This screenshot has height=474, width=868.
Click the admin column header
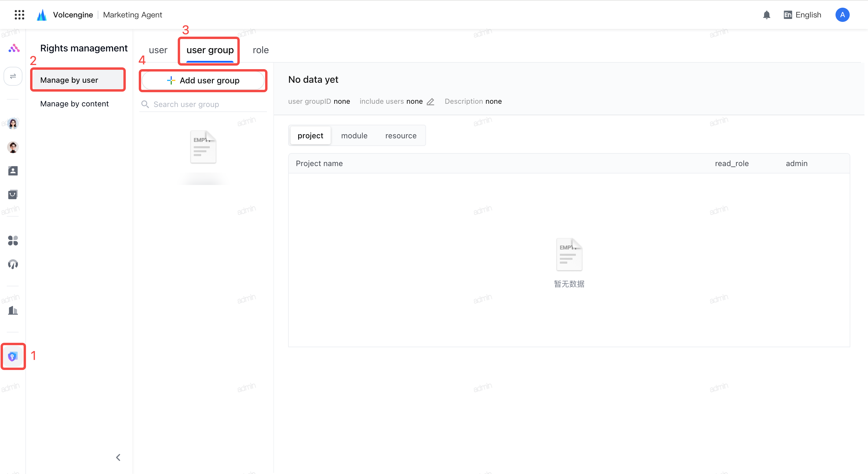tap(797, 163)
